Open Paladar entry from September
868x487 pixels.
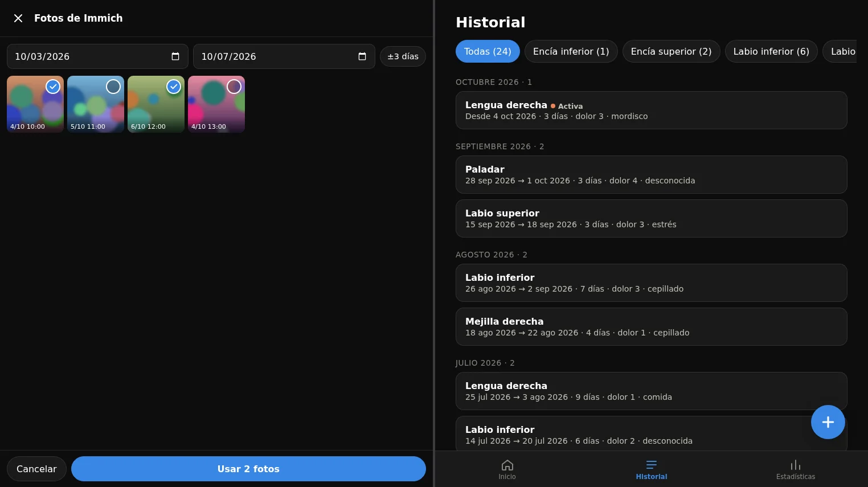coord(651,175)
